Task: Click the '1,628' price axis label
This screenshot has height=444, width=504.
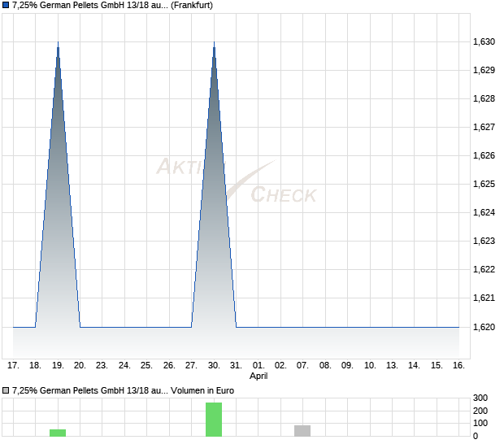Action: 484,98
